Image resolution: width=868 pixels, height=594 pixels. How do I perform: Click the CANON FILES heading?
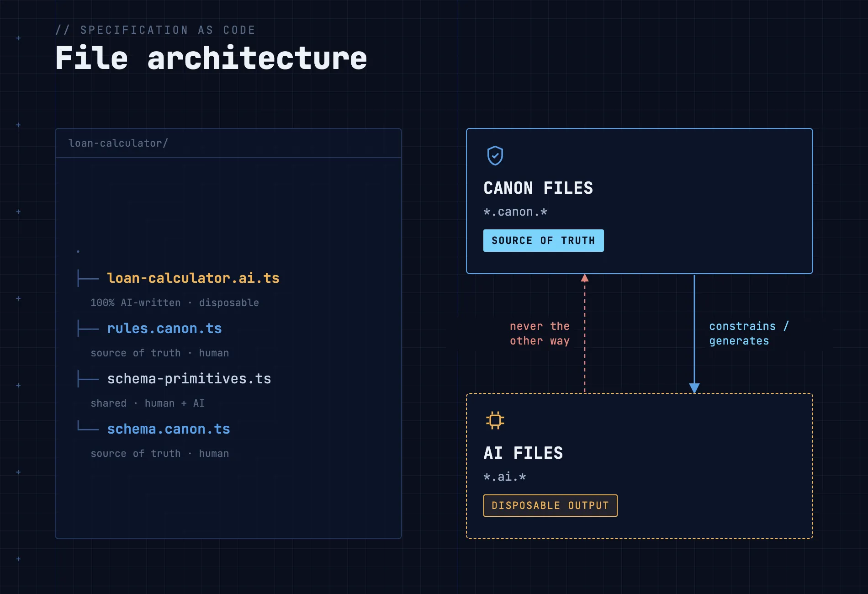tap(538, 188)
